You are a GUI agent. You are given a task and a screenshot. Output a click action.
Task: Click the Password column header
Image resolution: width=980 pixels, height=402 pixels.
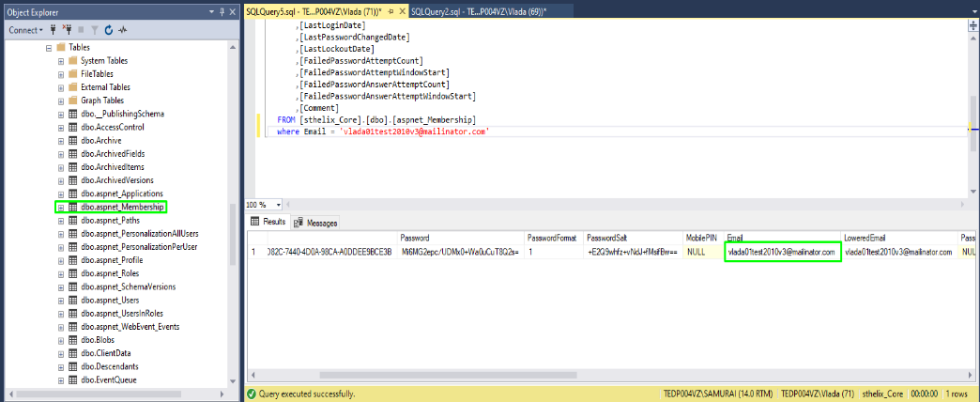click(461, 238)
